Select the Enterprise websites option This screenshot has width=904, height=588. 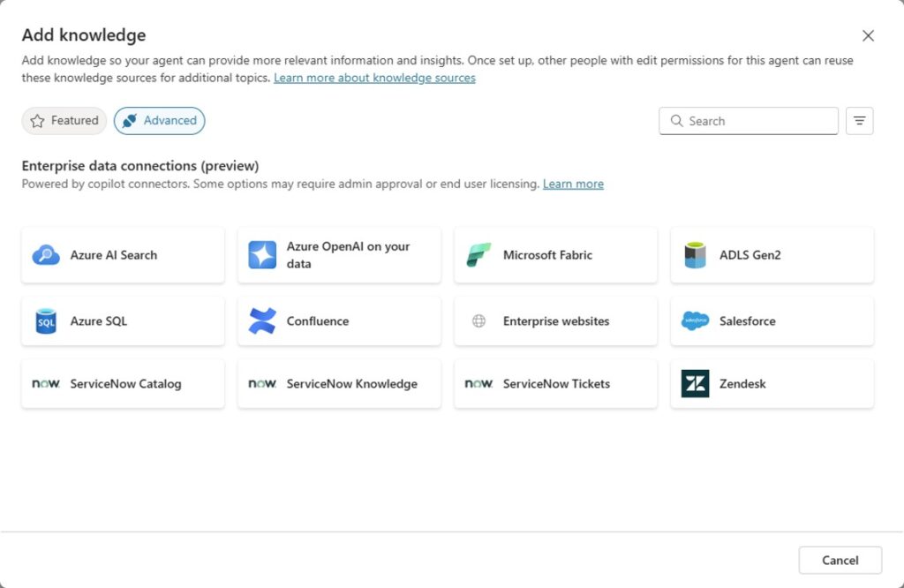[555, 320]
